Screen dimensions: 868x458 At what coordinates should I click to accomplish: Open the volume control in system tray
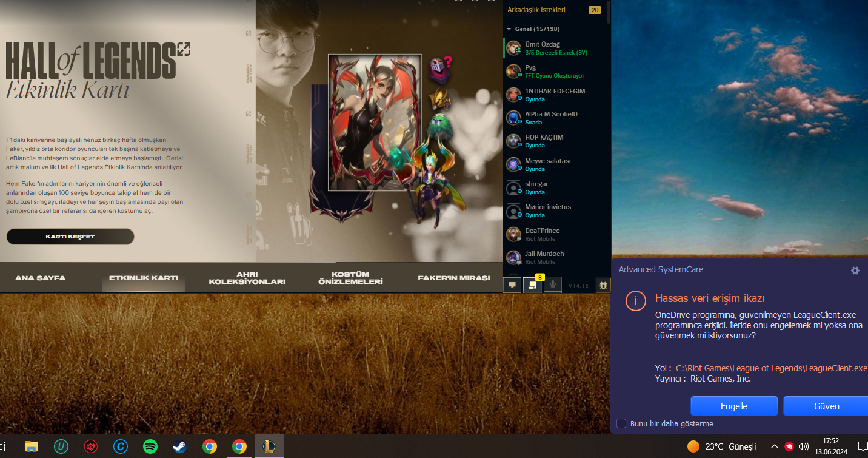804,446
